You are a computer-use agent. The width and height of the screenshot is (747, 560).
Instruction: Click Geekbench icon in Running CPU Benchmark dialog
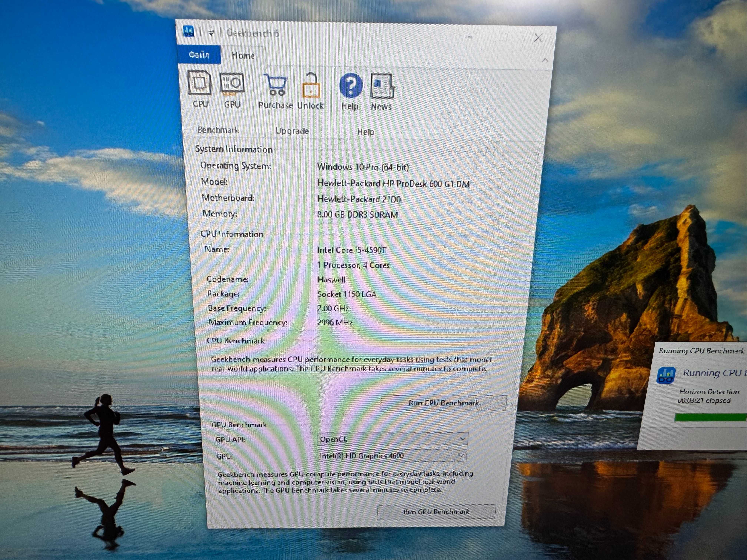click(x=666, y=375)
